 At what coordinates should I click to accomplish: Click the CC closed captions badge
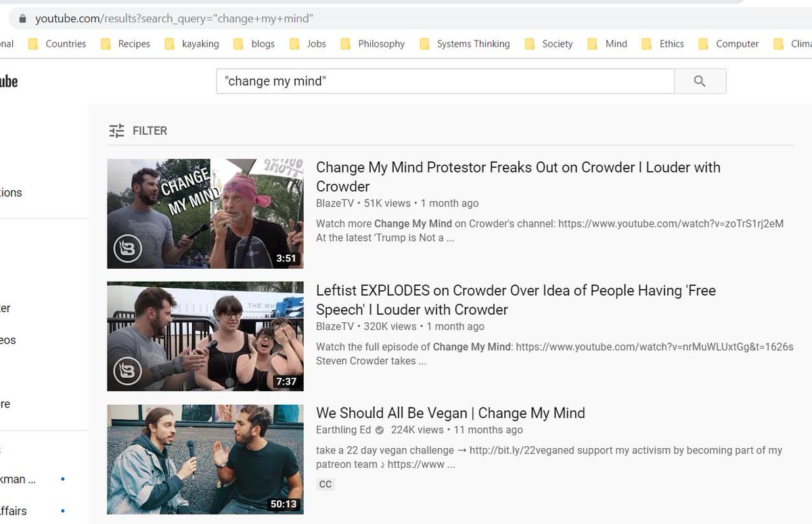[325, 485]
